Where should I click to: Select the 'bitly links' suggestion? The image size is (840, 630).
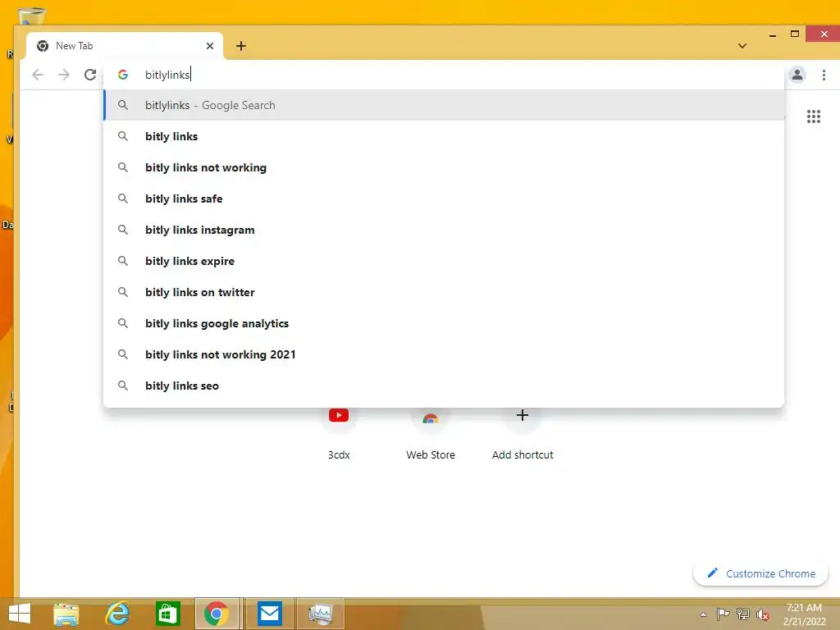(x=444, y=136)
